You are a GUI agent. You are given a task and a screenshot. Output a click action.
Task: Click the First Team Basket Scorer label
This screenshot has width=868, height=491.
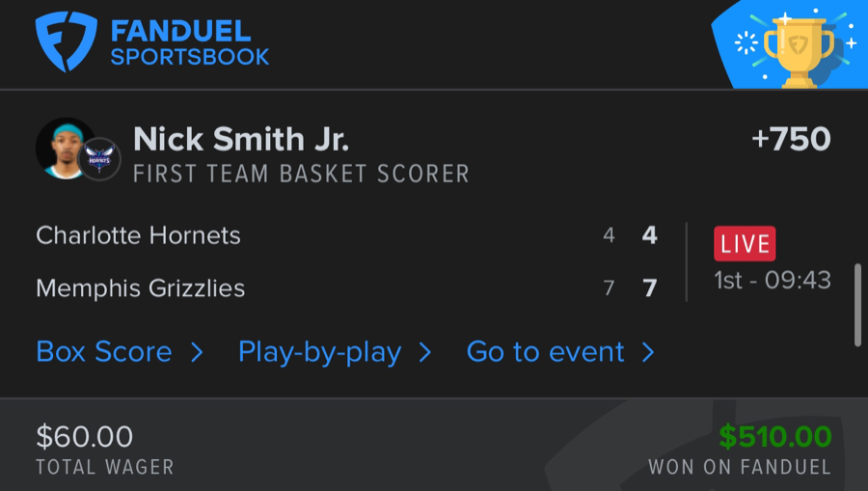(x=301, y=175)
